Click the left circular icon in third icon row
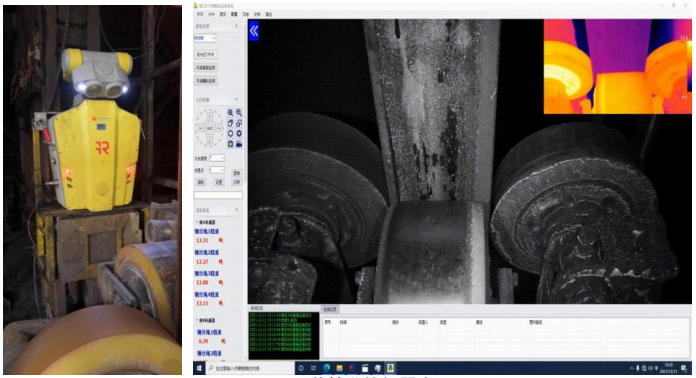 (x=230, y=133)
